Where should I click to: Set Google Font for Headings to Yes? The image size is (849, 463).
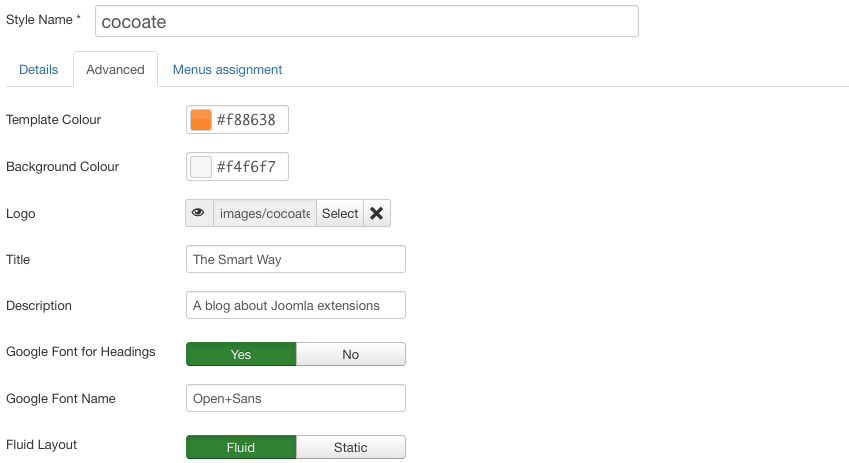tap(241, 354)
